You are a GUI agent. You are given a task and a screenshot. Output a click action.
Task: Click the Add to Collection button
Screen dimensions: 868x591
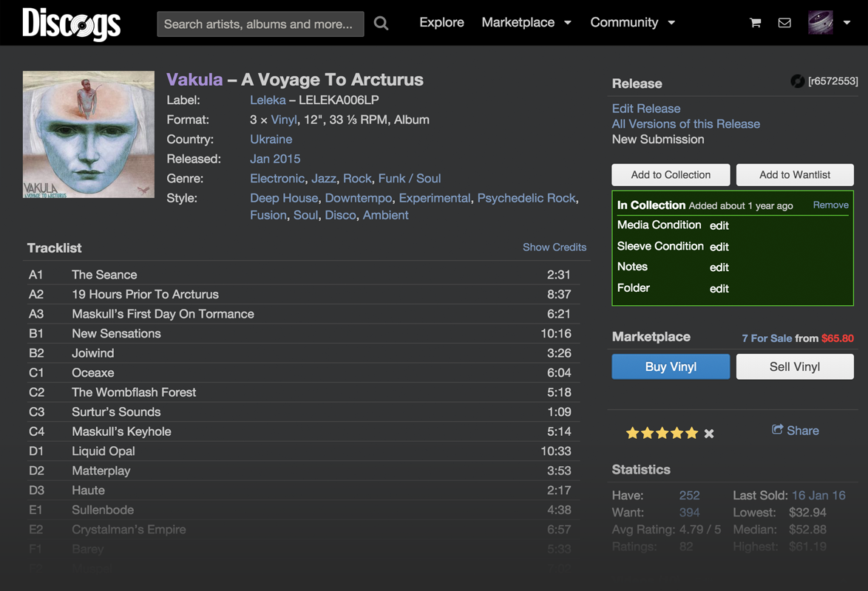point(671,175)
